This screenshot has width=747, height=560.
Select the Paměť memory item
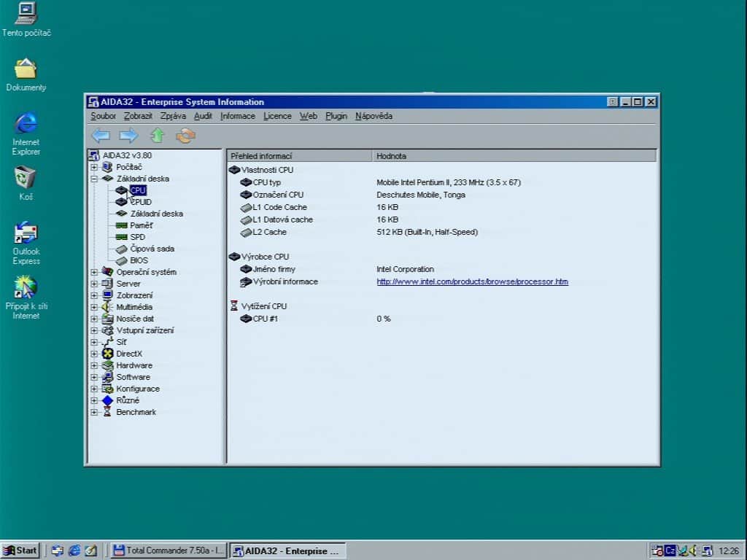pyautogui.click(x=141, y=225)
